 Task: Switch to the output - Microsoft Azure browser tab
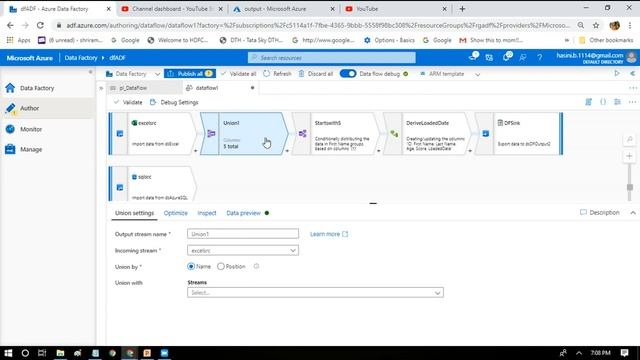coord(284,9)
